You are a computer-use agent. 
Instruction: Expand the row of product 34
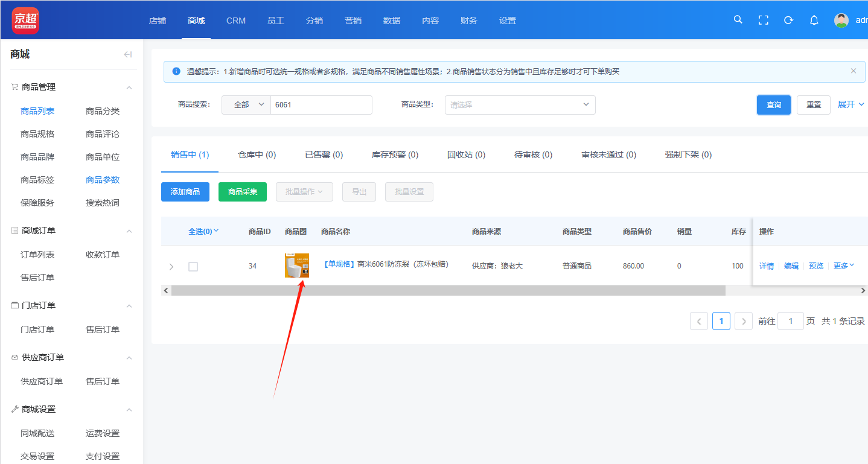171,266
